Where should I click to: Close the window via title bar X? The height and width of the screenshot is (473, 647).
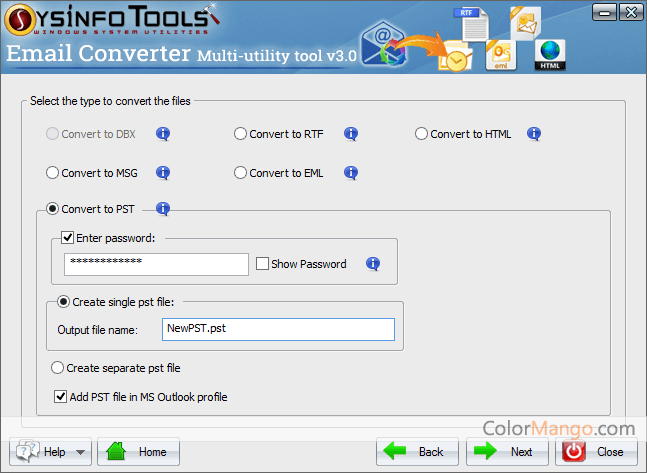630,12
